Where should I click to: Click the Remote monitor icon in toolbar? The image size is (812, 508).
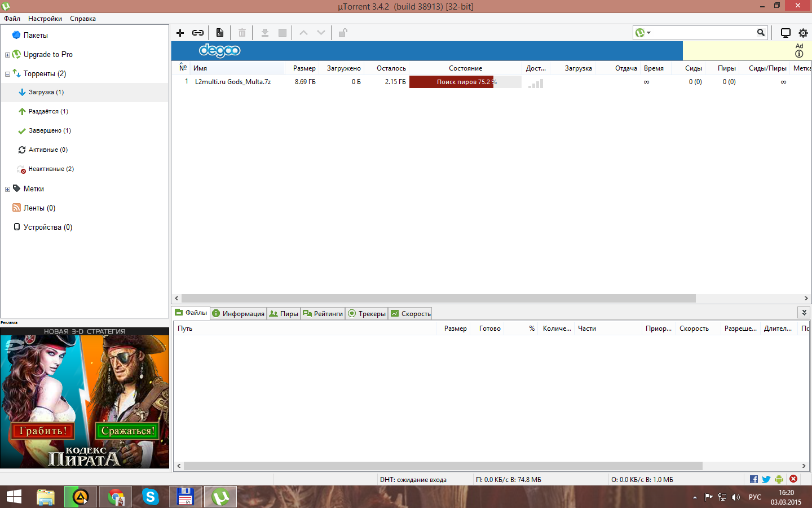(785, 33)
